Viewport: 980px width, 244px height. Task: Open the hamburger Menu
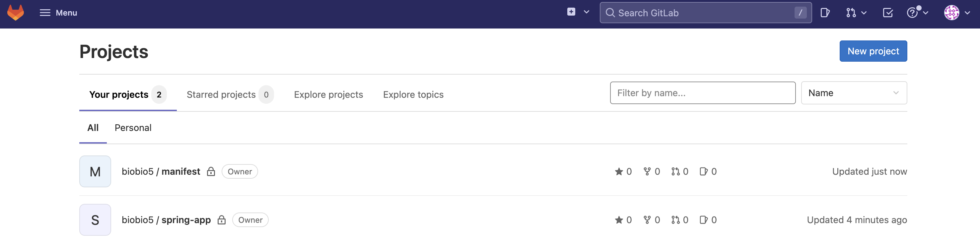point(58,13)
